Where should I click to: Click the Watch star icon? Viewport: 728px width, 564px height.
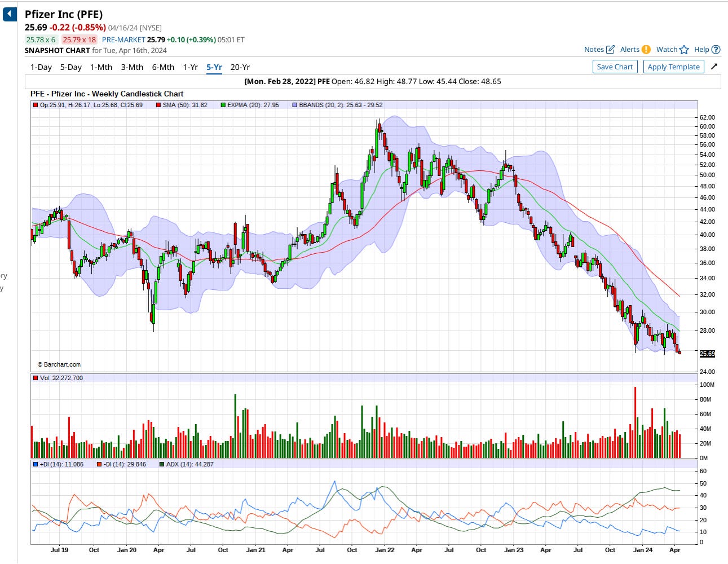click(684, 50)
